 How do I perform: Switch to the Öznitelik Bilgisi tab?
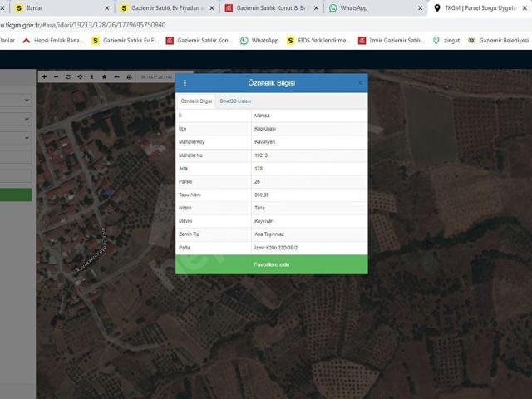[x=196, y=101]
